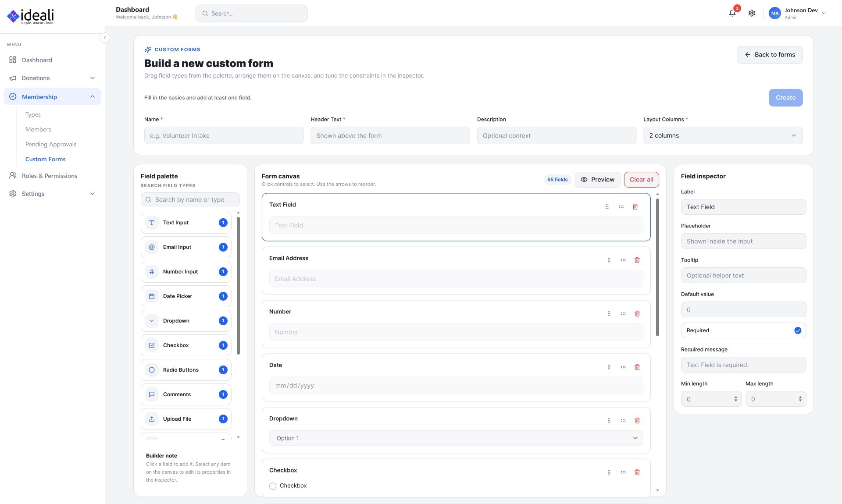Screen dimensions: 842x504
Task: Add a Date Picker field type
Action: 186,296
